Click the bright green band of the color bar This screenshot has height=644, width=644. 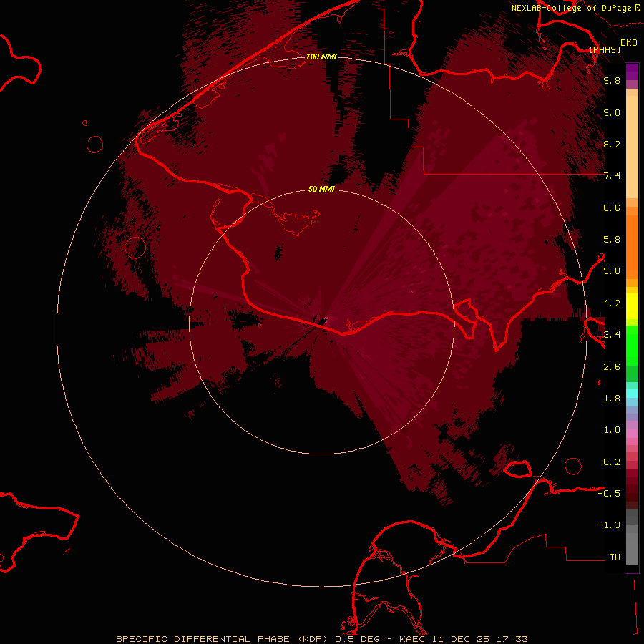pos(632,346)
